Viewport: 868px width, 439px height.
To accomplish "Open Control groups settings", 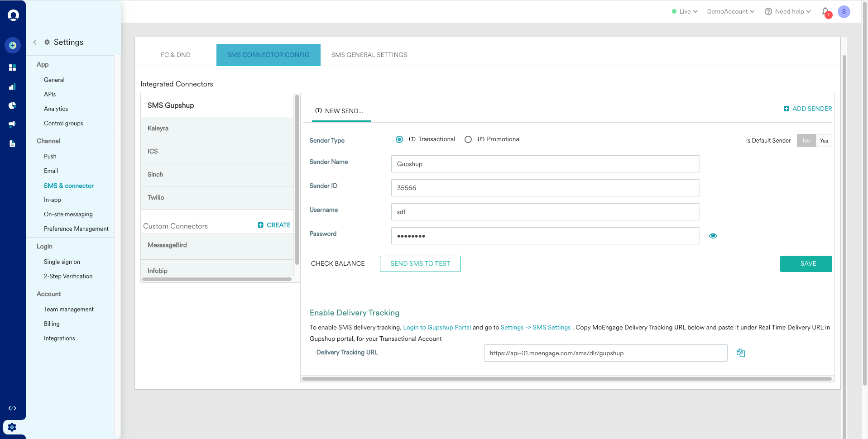I will pos(63,123).
